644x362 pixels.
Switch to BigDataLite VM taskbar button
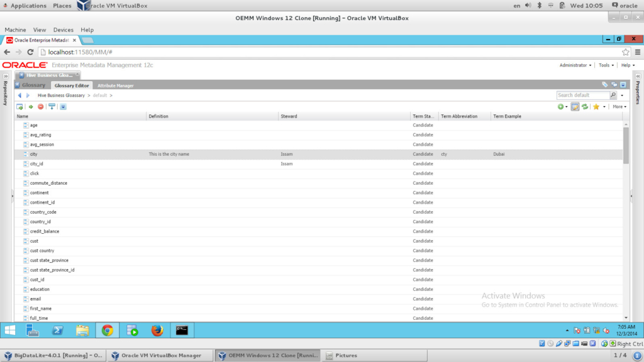tap(53, 356)
